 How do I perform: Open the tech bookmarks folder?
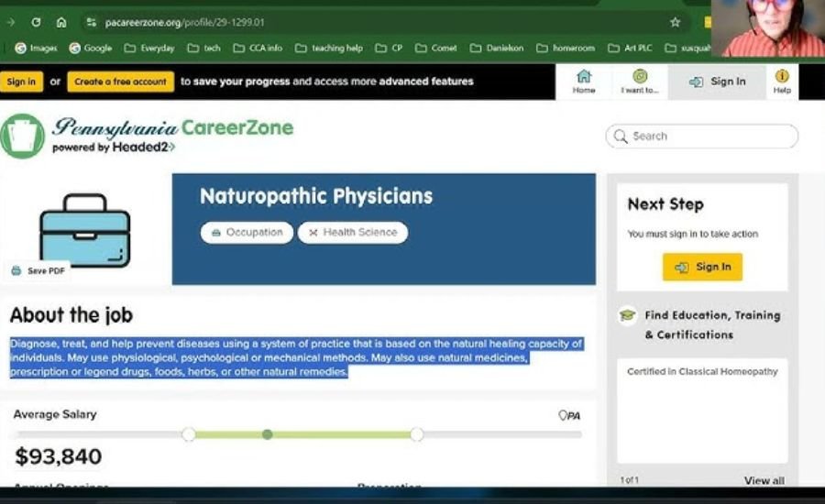pos(204,48)
